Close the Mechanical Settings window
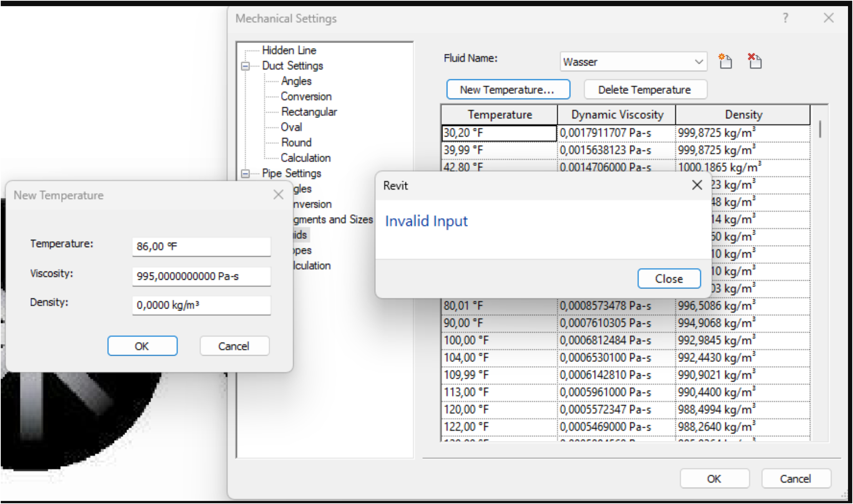The width and height of the screenshot is (853, 504). (x=828, y=18)
